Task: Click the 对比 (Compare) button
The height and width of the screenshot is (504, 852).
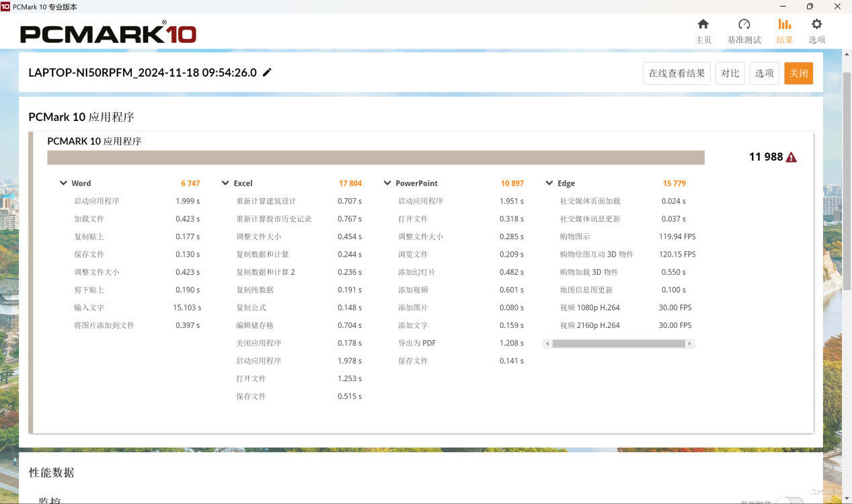Action: coord(730,73)
